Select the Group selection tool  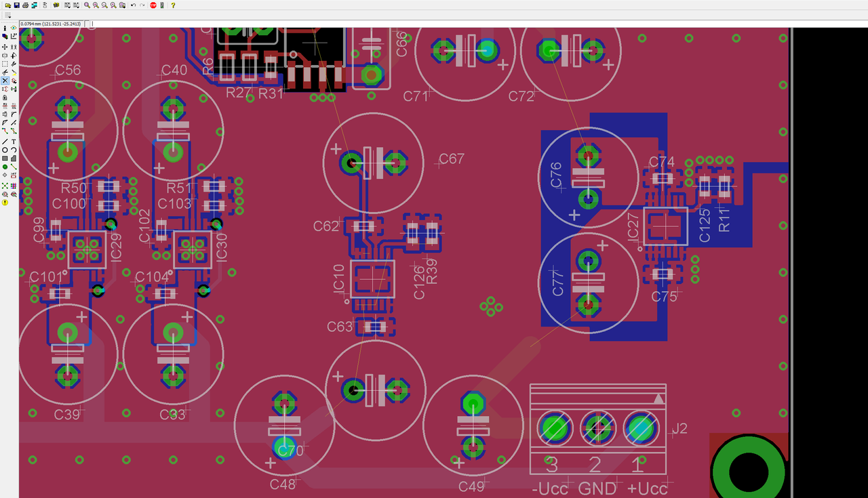(x=5, y=63)
